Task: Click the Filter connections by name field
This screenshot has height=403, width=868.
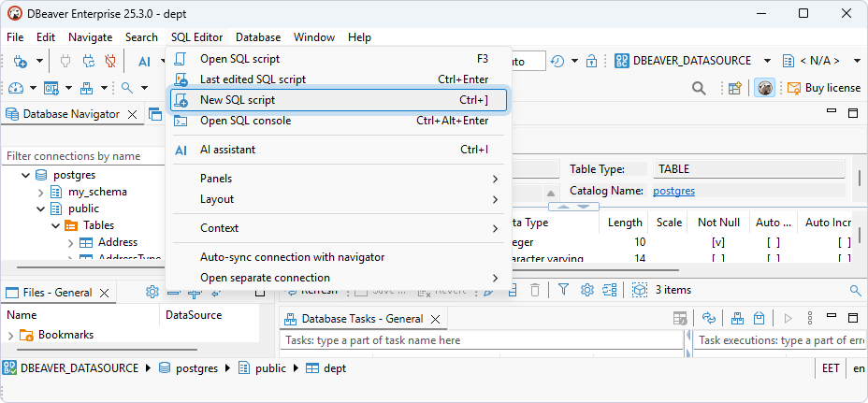Action: [x=83, y=156]
